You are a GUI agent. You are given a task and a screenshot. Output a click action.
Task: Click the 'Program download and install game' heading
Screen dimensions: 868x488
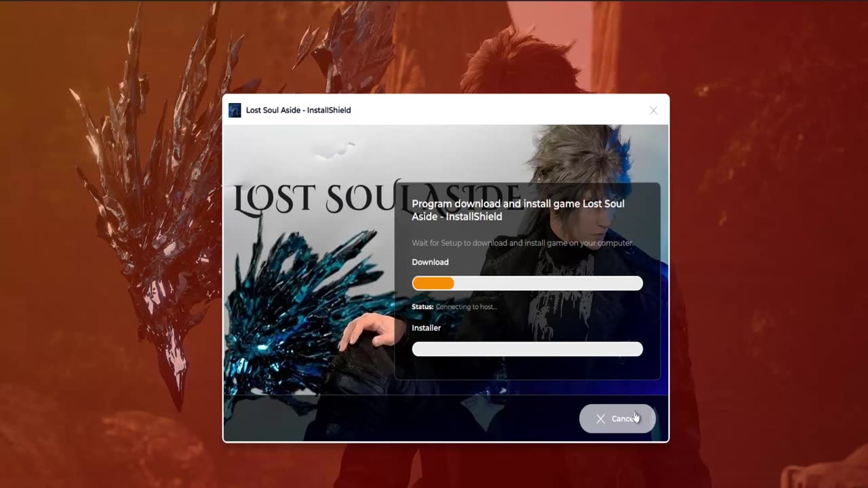click(518, 210)
